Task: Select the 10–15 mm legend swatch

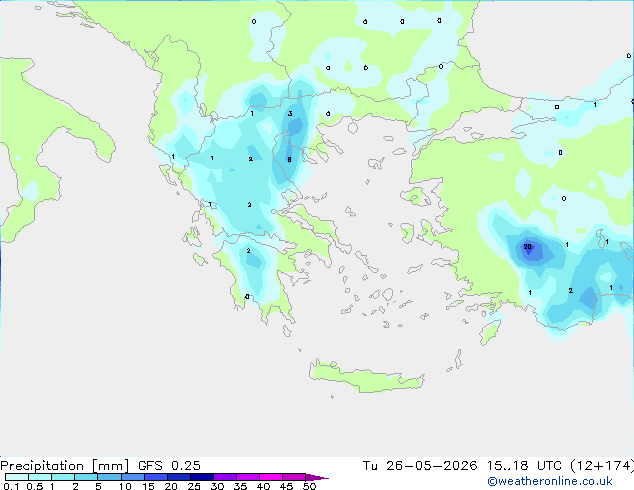Action: 132,477
